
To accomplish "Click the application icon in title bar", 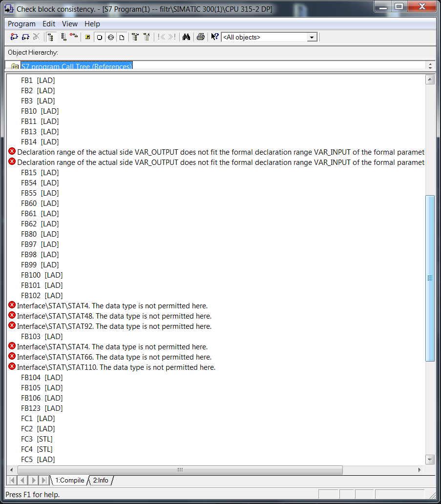I will (9, 9).
